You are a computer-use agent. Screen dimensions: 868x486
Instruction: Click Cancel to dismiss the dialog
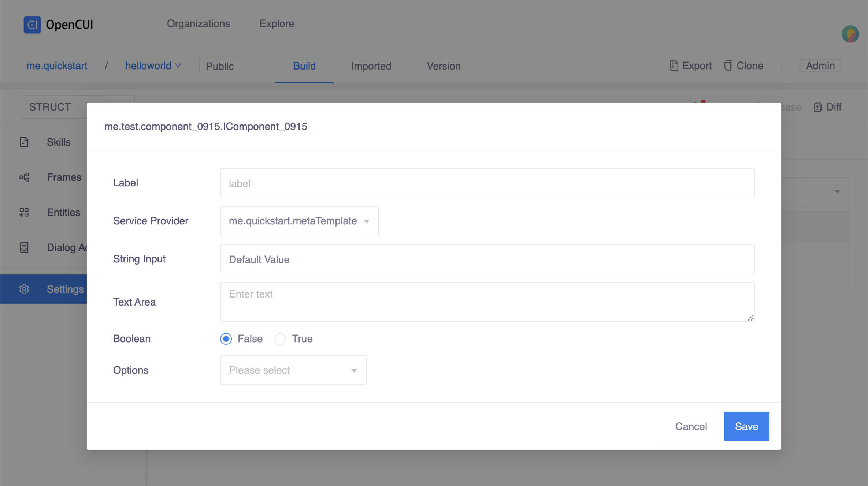pos(691,427)
